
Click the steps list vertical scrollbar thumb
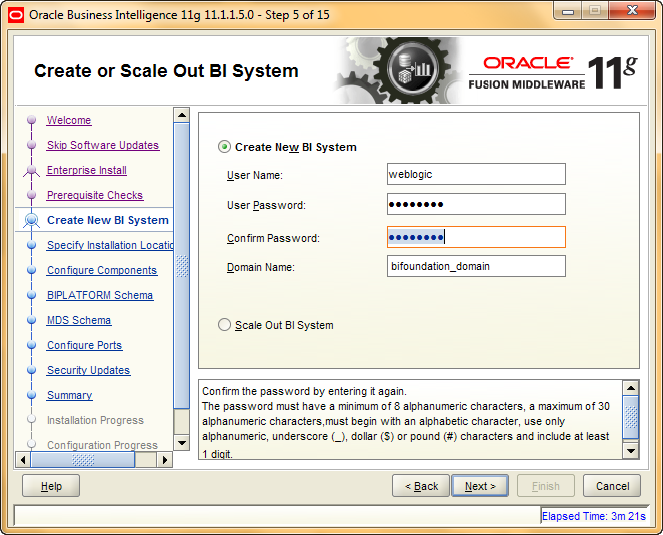pyautogui.click(x=181, y=266)
